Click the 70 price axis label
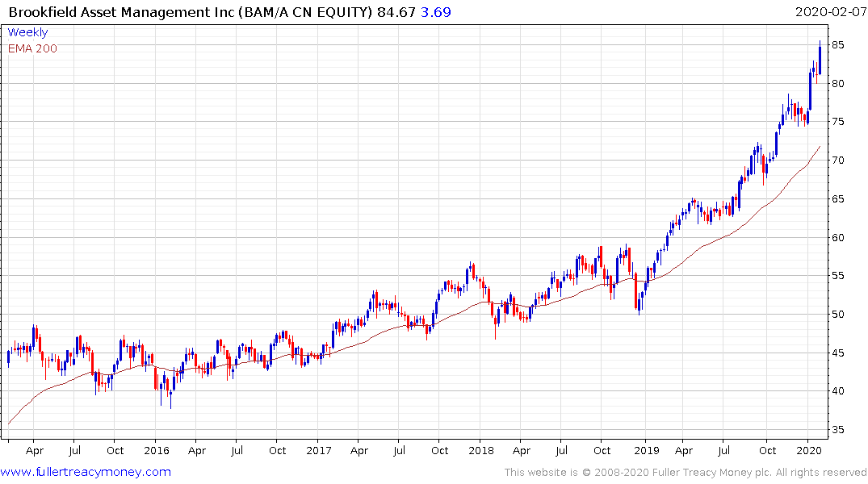Image resolution: width=868 pixels, height=484 pixels. point(837,161)
